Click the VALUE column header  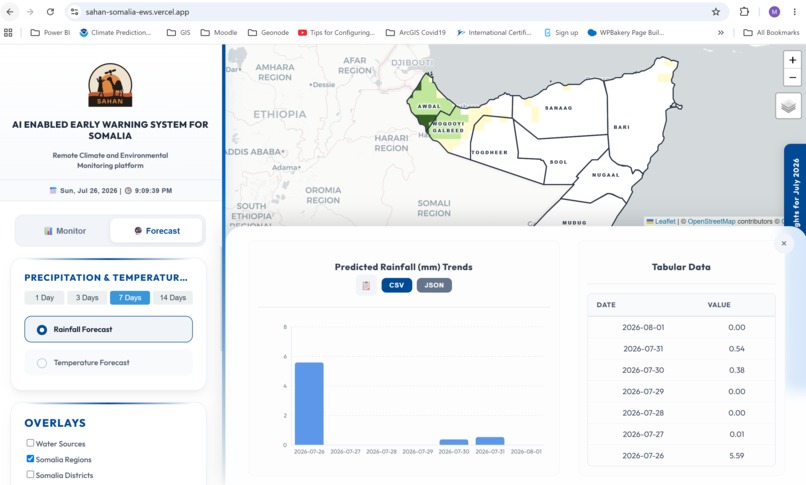point(719,305)
